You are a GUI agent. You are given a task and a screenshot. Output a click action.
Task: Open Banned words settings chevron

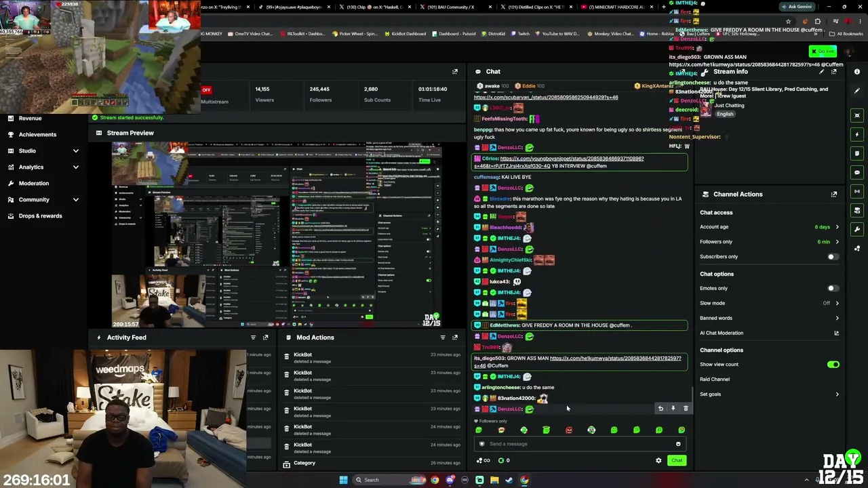(x=837, y=319)
